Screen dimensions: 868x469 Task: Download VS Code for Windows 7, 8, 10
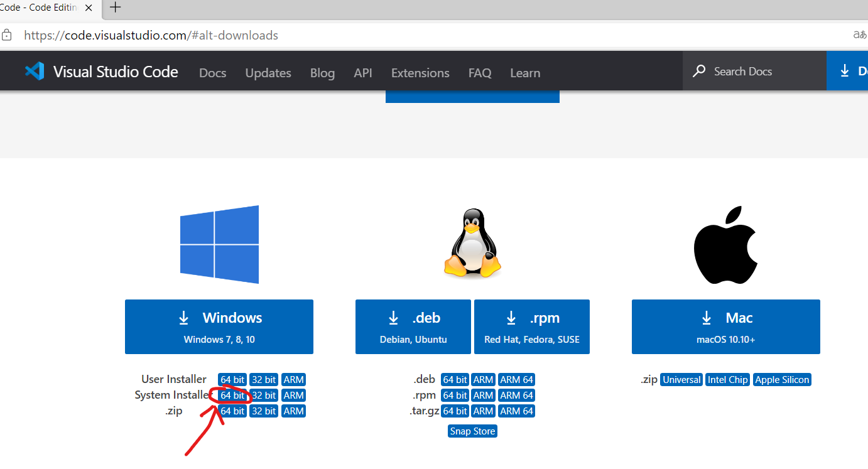tap(219, 326)
